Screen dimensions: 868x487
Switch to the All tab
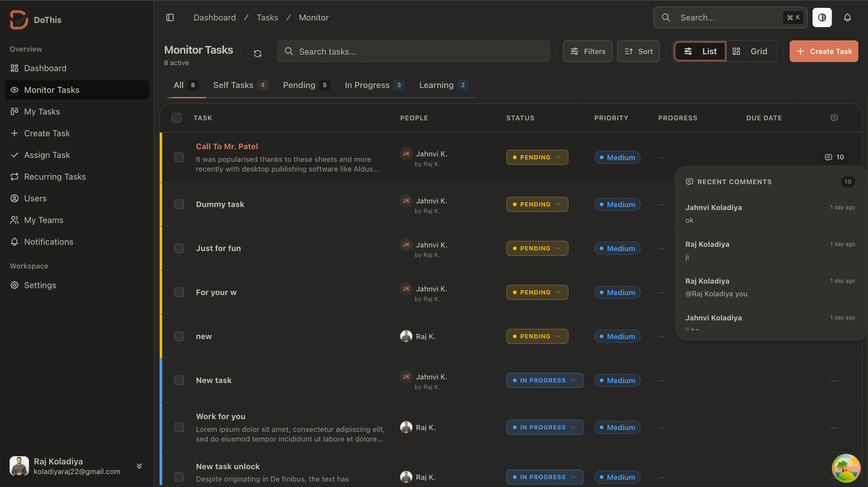pos(186,85)
